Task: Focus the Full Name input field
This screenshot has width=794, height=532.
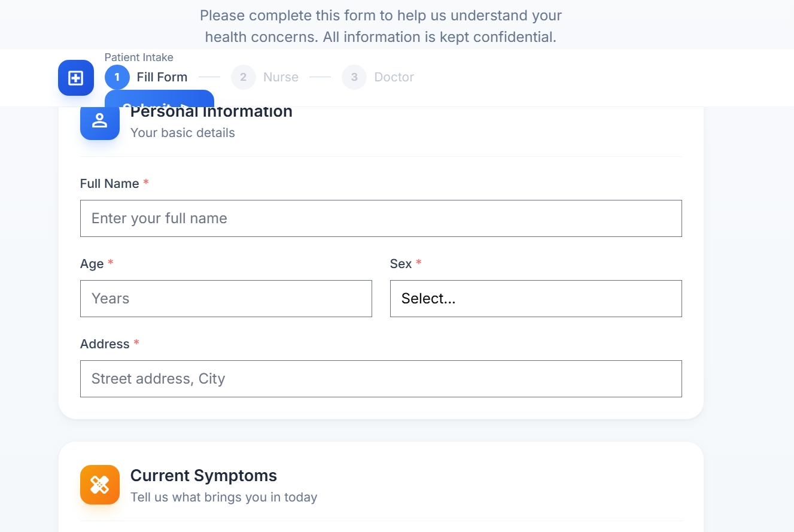Action: pos(381,218)
